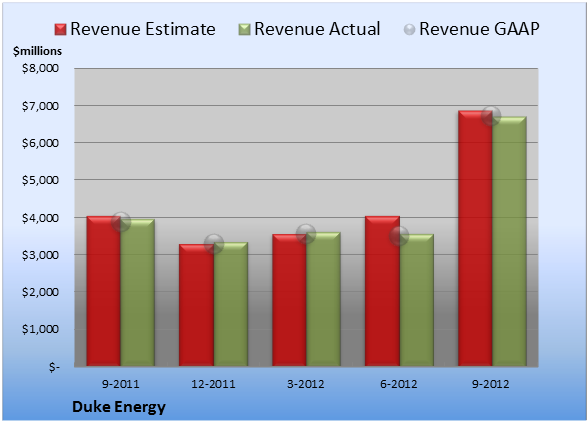This screenshot has height=422, width=588.
Task: Select the 'Revenue Actual' legend label
Action: (317, 29)
